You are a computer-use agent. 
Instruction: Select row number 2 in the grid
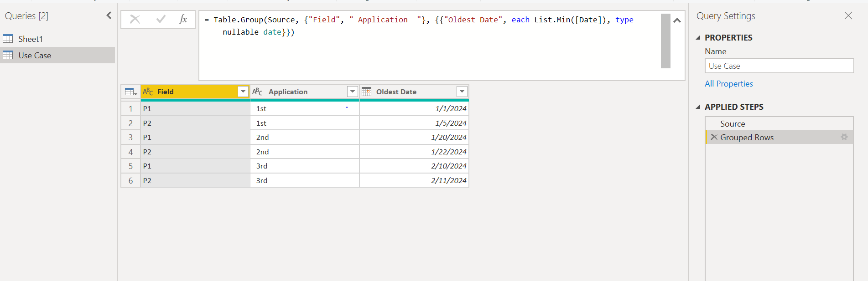coord(131,123)
